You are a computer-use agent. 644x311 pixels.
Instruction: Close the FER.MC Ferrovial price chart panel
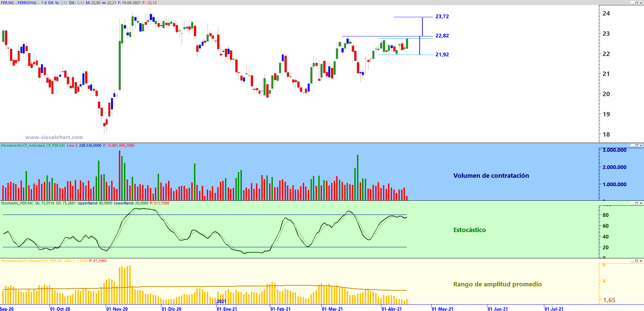coord(641,3)
